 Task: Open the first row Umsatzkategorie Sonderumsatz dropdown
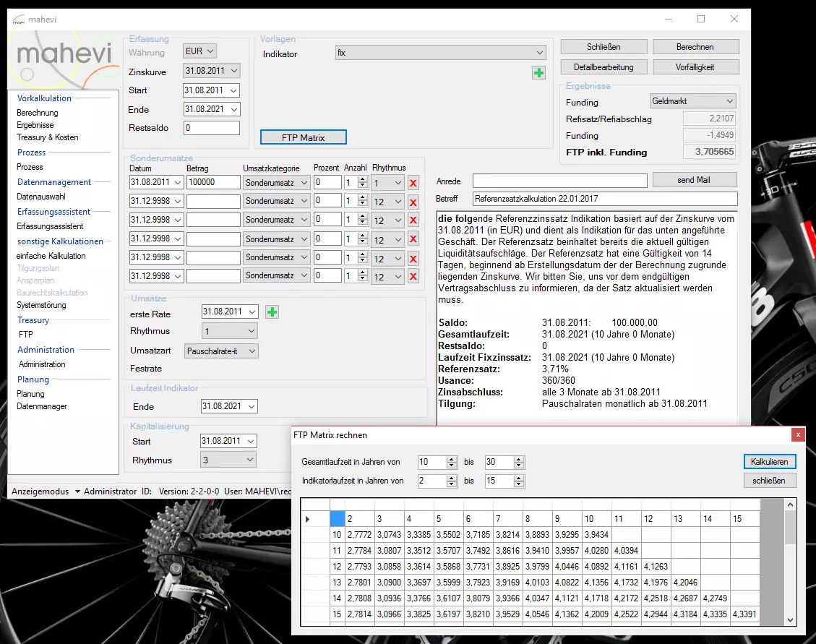304,183
